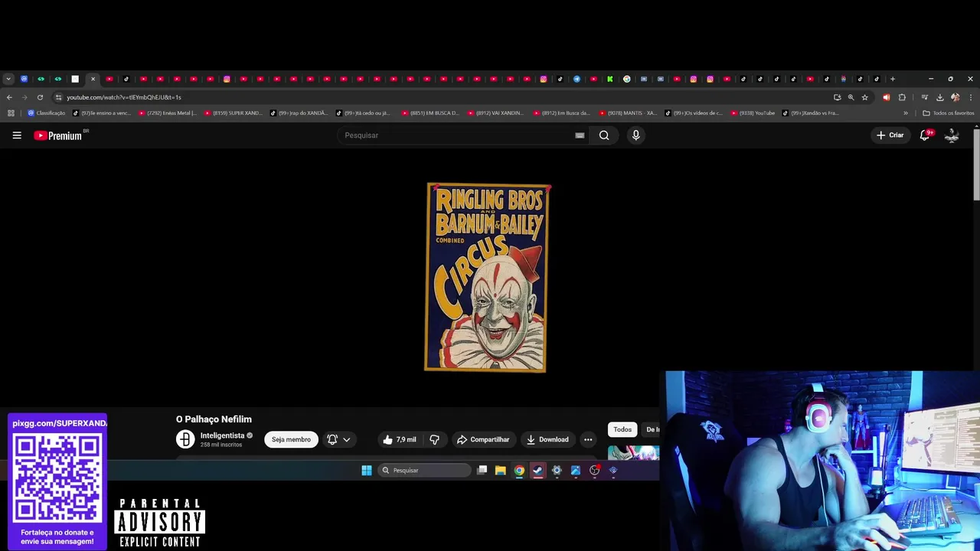
Task: Open the on-screen keyboard icon in search box
Action: (x=580, y=135)
